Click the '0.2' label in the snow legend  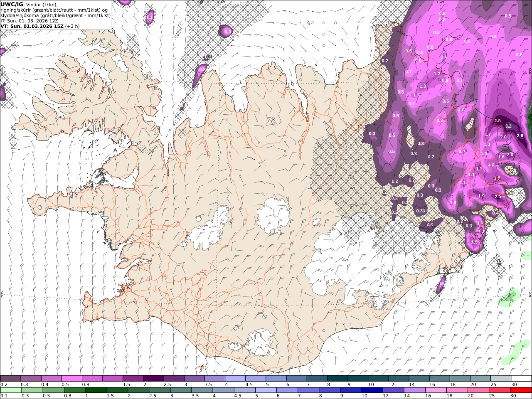point(4,384)
